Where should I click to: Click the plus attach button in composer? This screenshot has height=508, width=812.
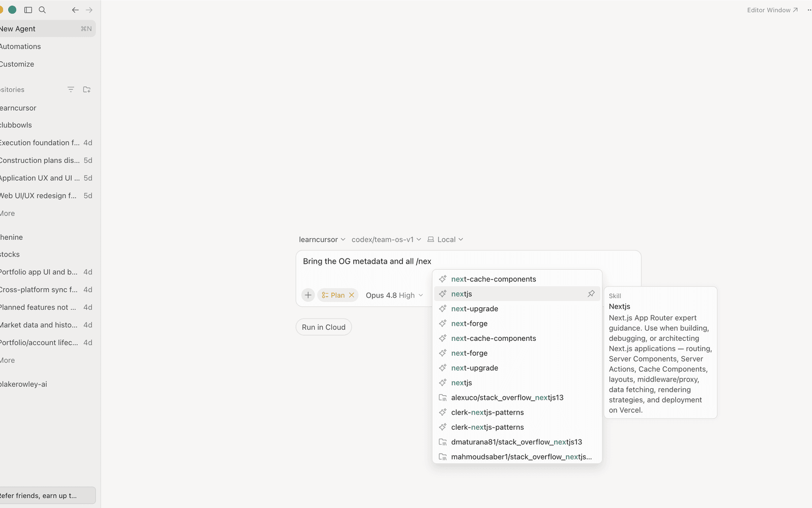click(x=308, y=295)
